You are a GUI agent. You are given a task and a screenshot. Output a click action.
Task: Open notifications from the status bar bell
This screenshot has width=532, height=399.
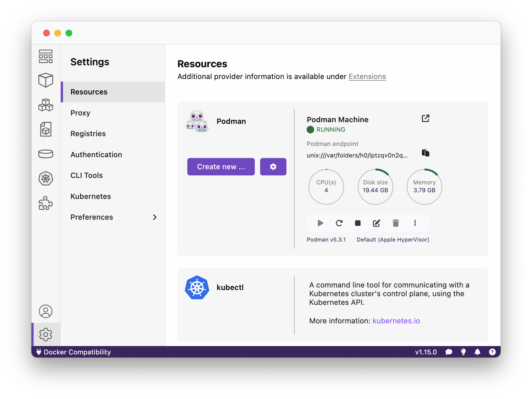click(x=477, y=352)
